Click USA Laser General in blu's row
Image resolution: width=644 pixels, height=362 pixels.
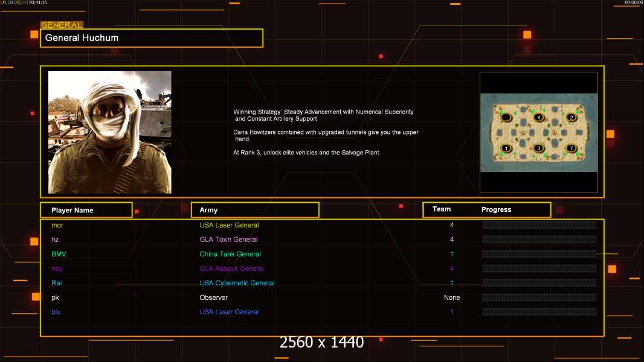pos(229,312)
